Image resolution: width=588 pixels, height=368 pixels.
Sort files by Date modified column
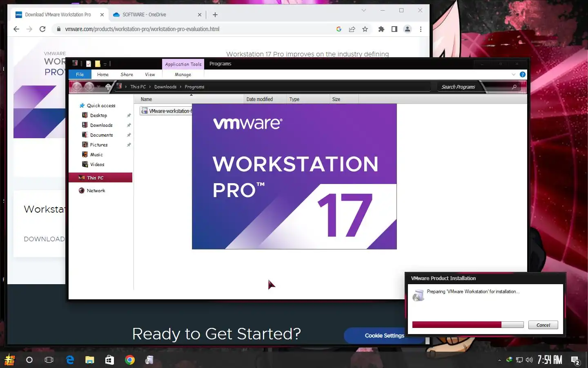point(265,99)
